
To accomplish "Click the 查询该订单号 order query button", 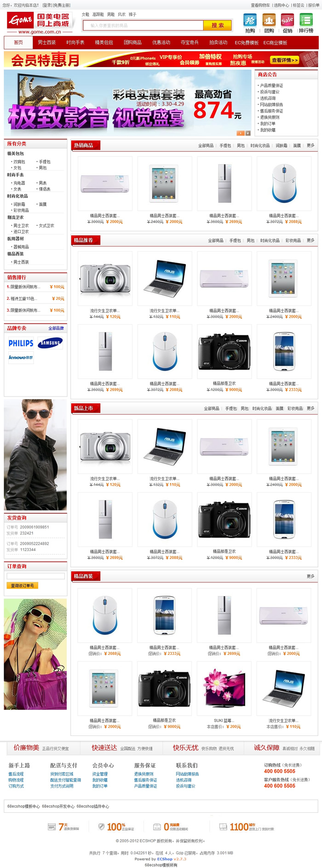I will coord(22,586).
